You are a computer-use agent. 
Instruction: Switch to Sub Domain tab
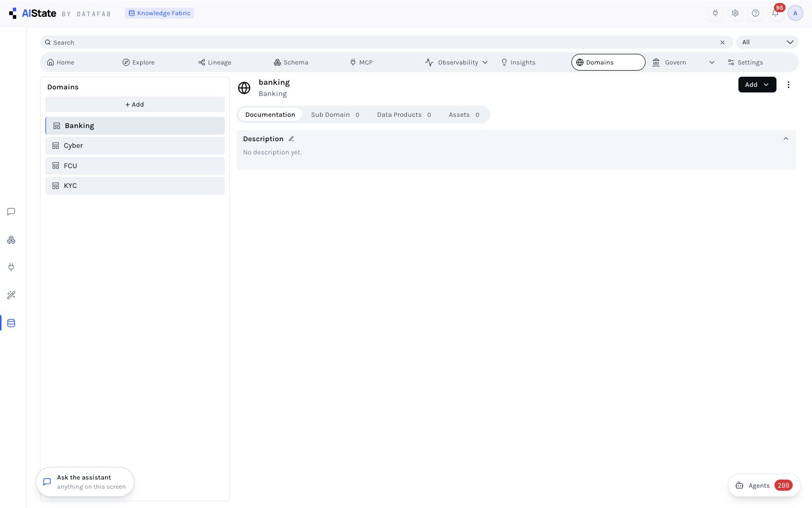click(x=335, y=115)
